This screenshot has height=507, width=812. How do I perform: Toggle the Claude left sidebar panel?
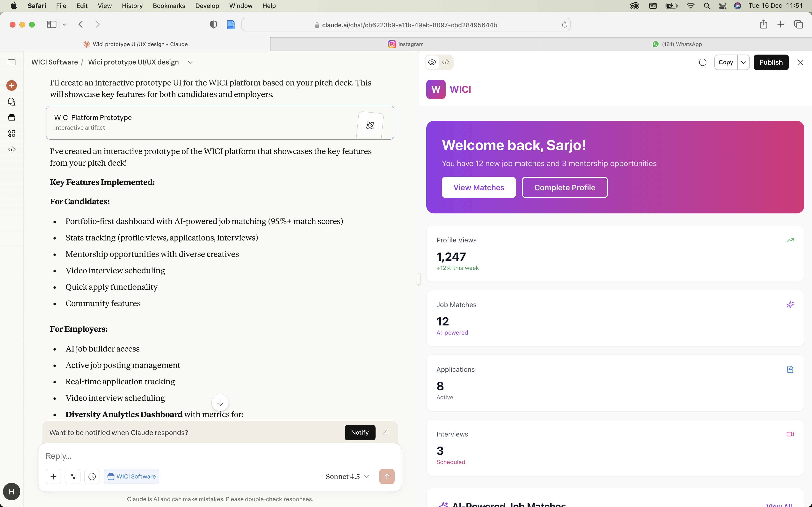11,62
